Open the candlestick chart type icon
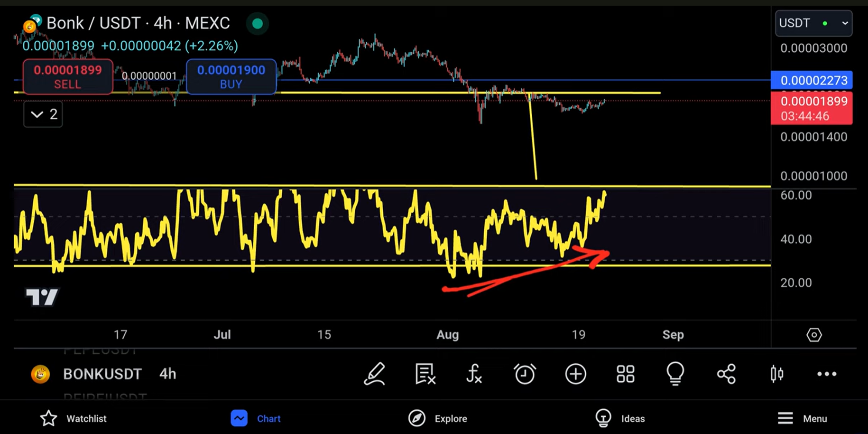This screenshot has height=434, width=868. pyautogui.click(x=777, y=374)
